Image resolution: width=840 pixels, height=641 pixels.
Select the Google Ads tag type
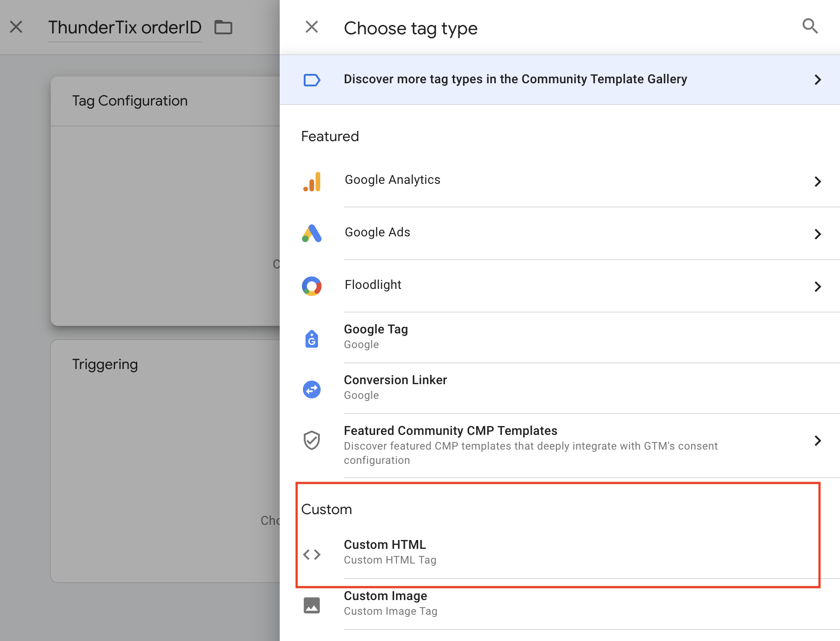(560, 233)
